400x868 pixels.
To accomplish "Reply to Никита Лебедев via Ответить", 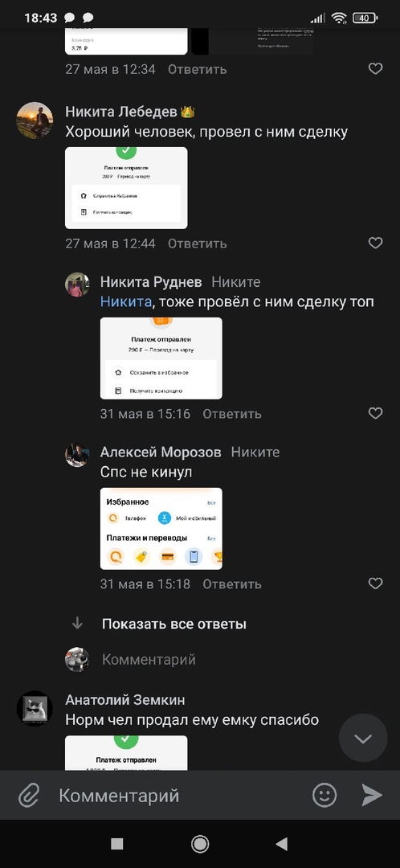I will point(197,243).
